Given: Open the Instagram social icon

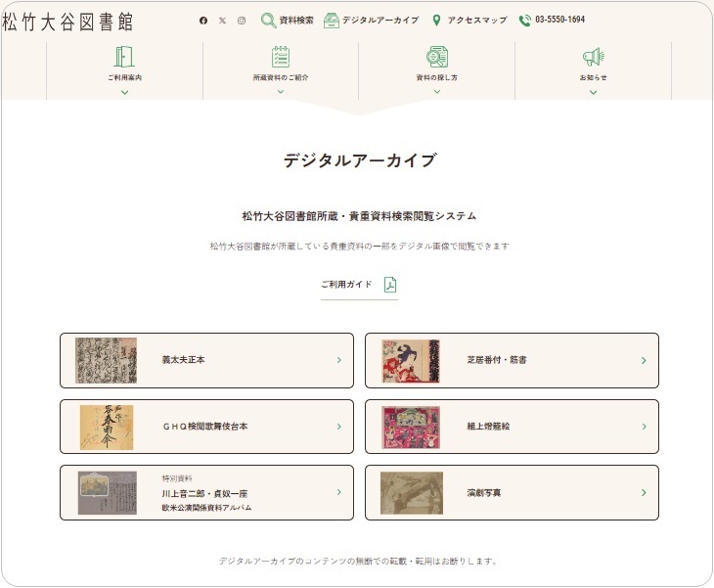Looking at the screenshot, I should pyautogui.click(x=242, y=21).
